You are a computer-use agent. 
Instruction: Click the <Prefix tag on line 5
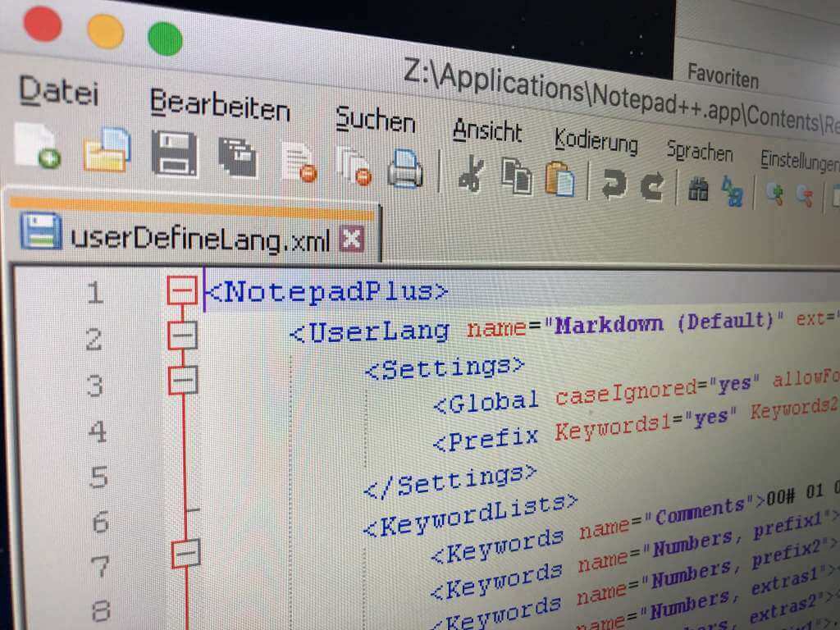click(x=486, y=440)
